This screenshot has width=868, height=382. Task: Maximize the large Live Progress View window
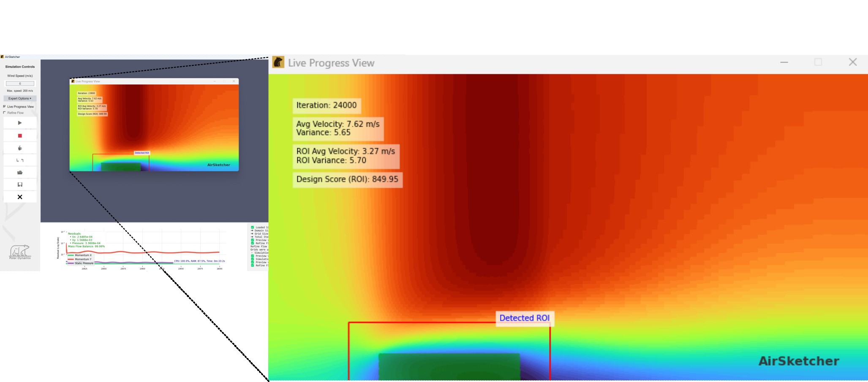click(818, 62)
